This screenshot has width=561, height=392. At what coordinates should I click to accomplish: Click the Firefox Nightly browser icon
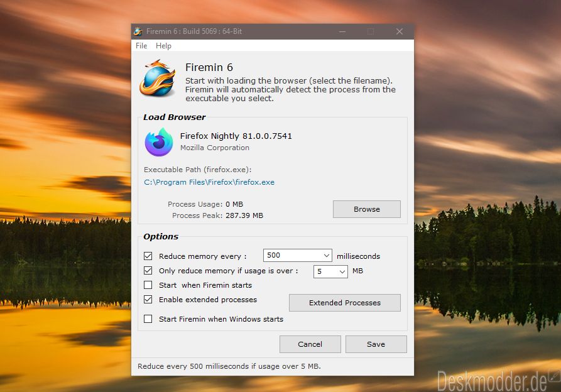pyautogui.click(x=159, y=142)
